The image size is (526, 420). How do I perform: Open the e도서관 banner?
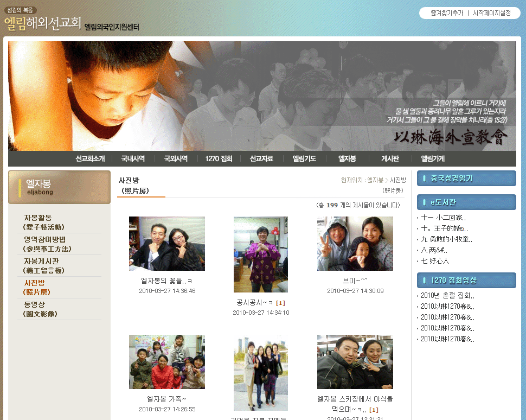(466, 202)
